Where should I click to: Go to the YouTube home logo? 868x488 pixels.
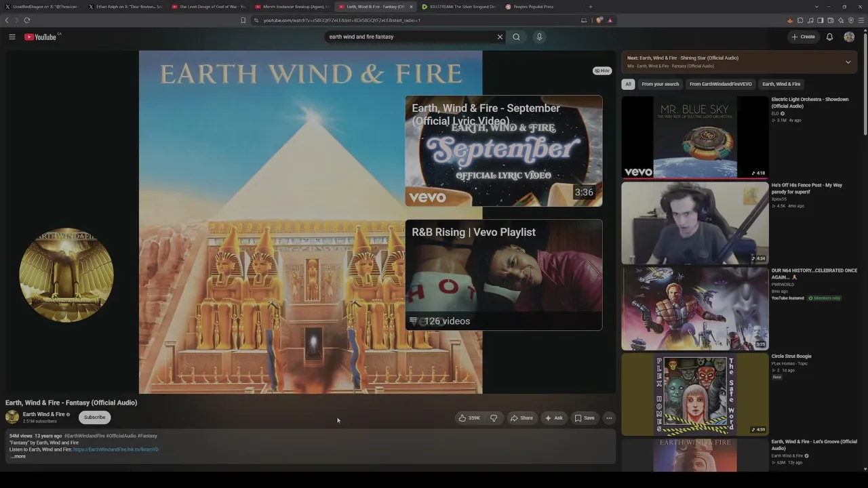point(41,37)
